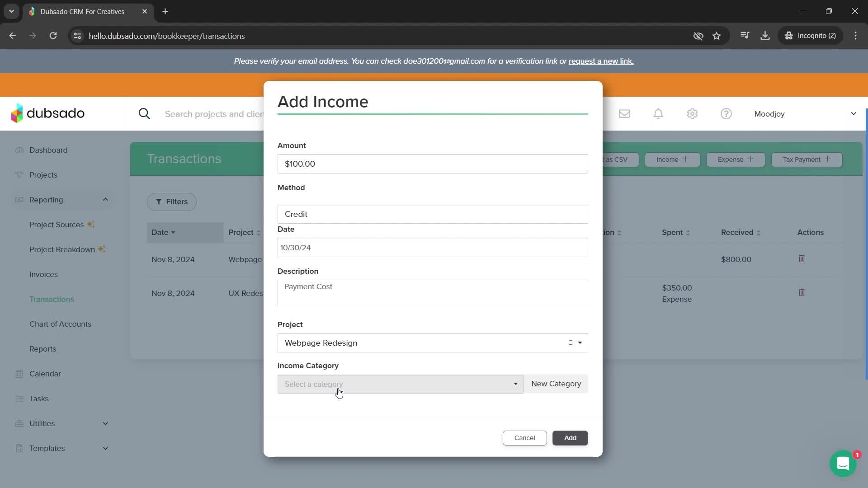This screenshot has width=868, height=488.
Task: Open the tab search dropdown arrow
Action: 11,11
